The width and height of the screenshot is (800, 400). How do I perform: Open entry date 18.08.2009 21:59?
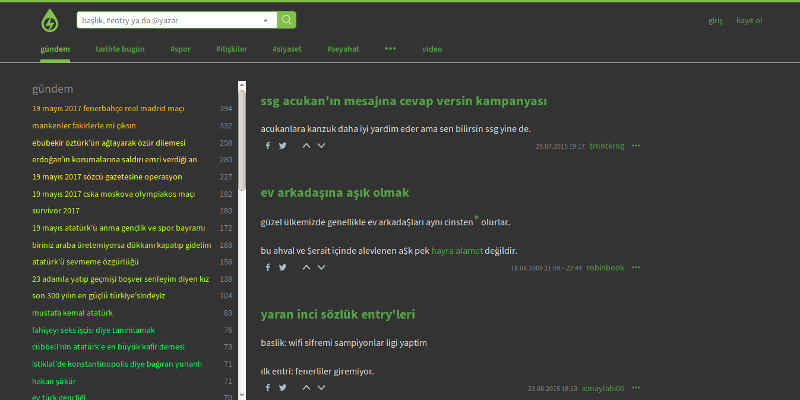546,268
